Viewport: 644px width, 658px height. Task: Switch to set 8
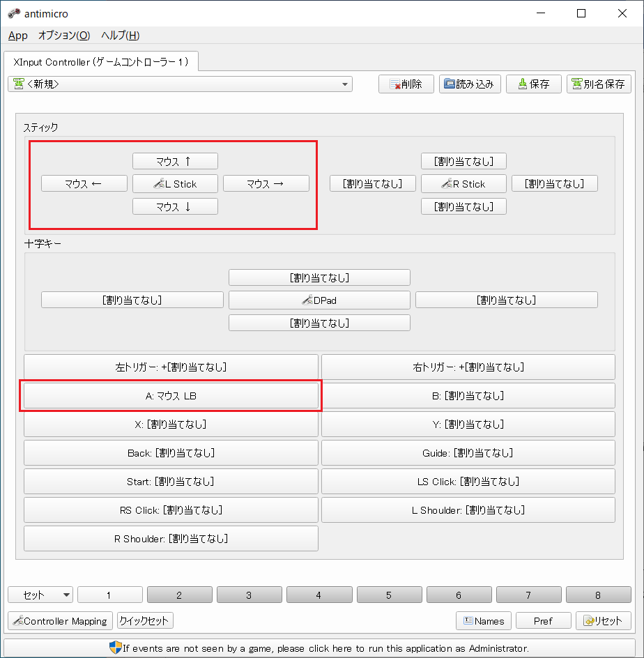pyautogui.click(x=598, y=595)
